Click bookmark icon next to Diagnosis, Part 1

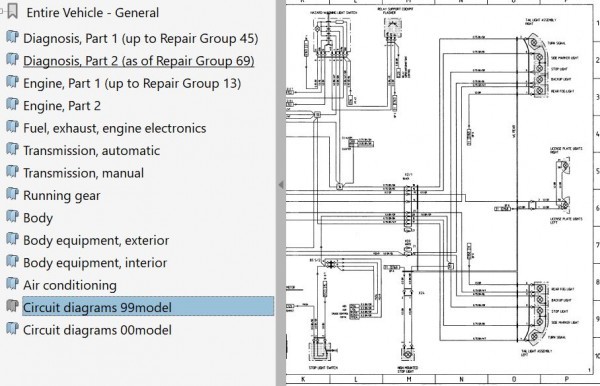click(12, 37)
